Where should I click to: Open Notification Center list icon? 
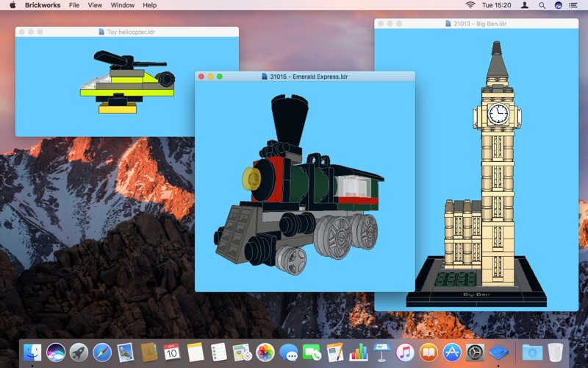point(573,5)
